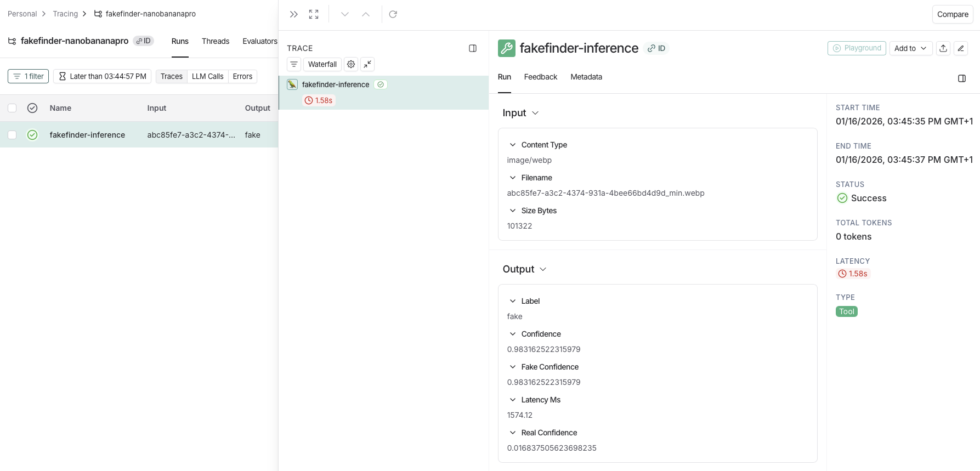Open trace settings gear icon
Viewport: 980px width, 471px height.
tap(351, 64)
